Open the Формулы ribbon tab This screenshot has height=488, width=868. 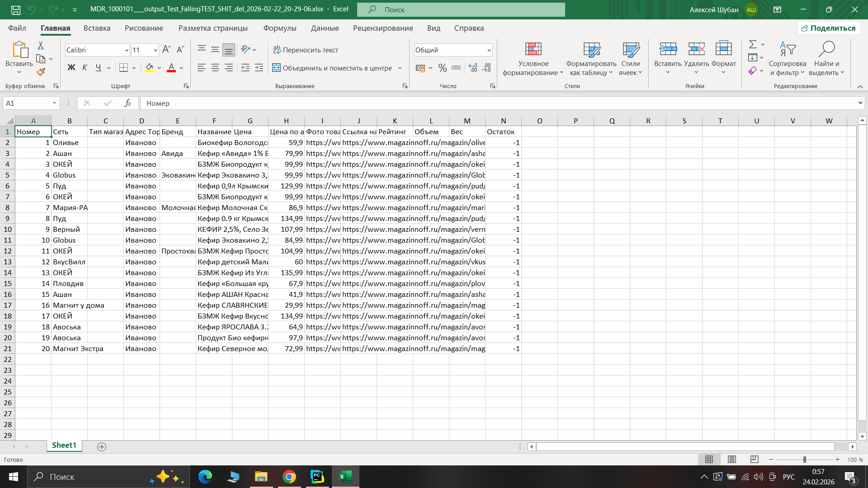coord(280,28)
